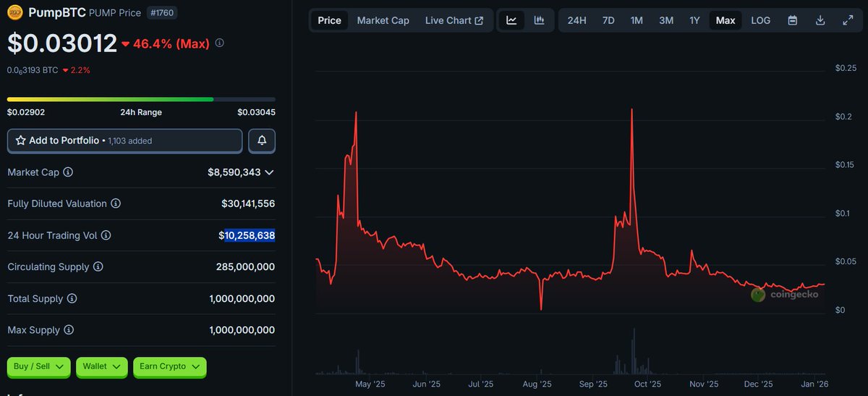Click the $0.03045 range high value

256,112
